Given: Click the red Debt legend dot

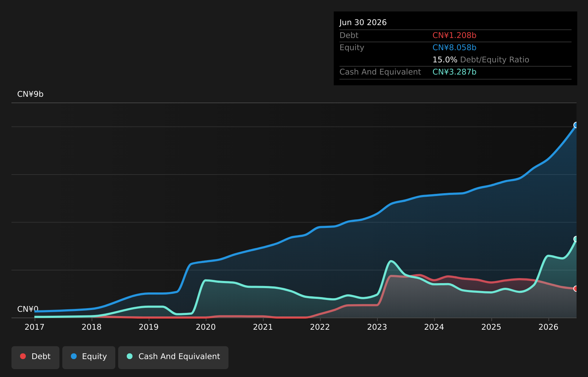Looking at the screenshot, I should [23, 356].
